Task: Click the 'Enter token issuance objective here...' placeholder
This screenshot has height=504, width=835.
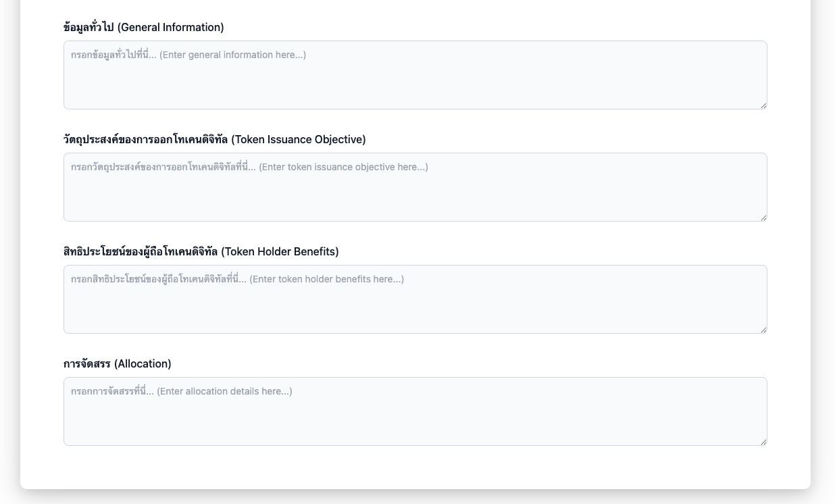Action: point(343,167)
